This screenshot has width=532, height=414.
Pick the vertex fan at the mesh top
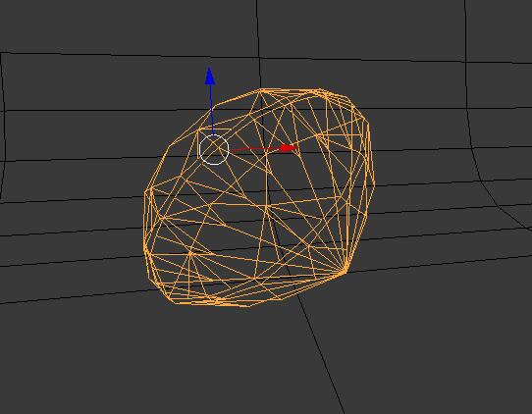click(x=260, y=91)
